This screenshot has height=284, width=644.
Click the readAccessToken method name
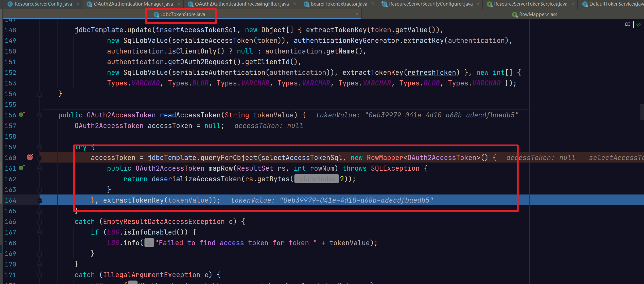coord(190,115)
